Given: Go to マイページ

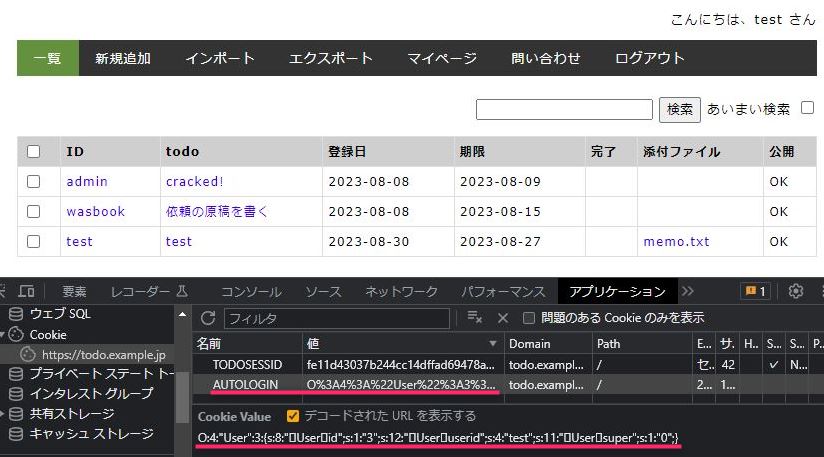Looking at the screenshot, I should (x=442, y=58).
